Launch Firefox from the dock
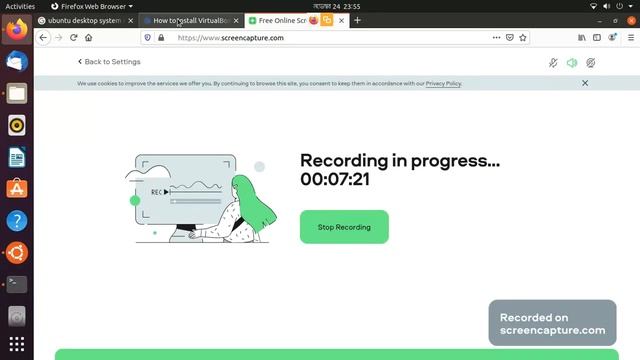Viewport: 640px width, 360px height. coord(17,30)
